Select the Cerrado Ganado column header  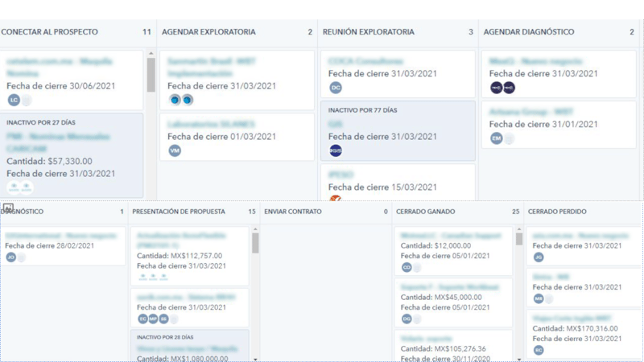[x=423, y=212]
